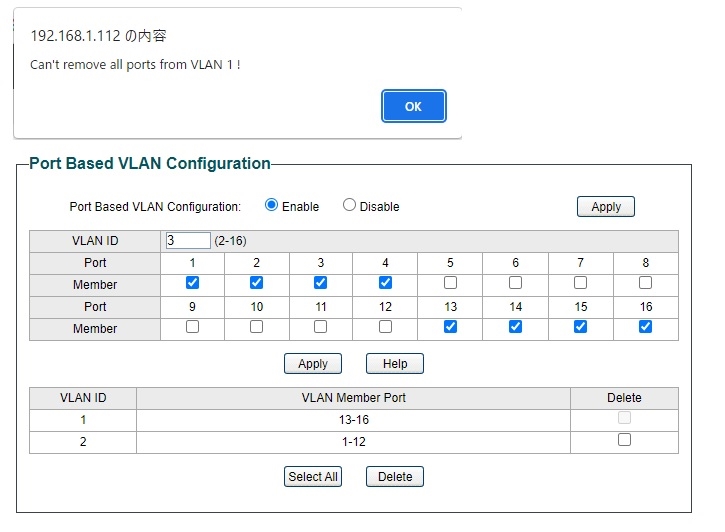Image resolution: width=725 pixels, height=532 pixels.
Task: Click OK in the alert dialog
Action: (x=413, y=107)
